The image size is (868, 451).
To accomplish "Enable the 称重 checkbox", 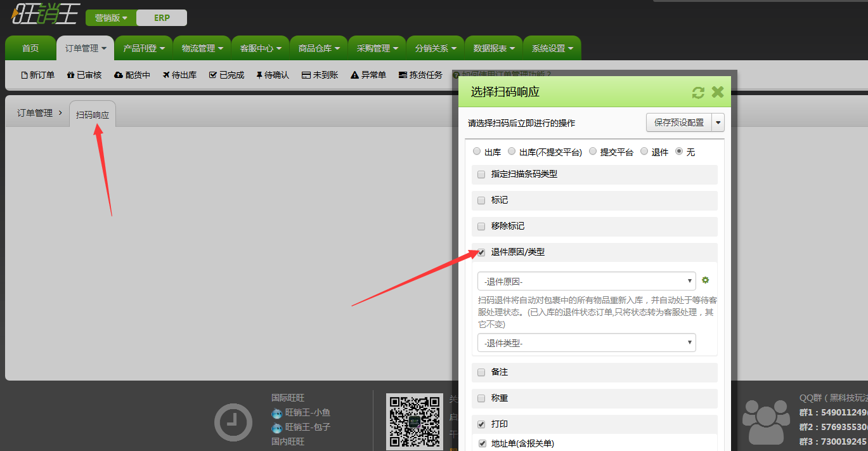I will point(481,398).
